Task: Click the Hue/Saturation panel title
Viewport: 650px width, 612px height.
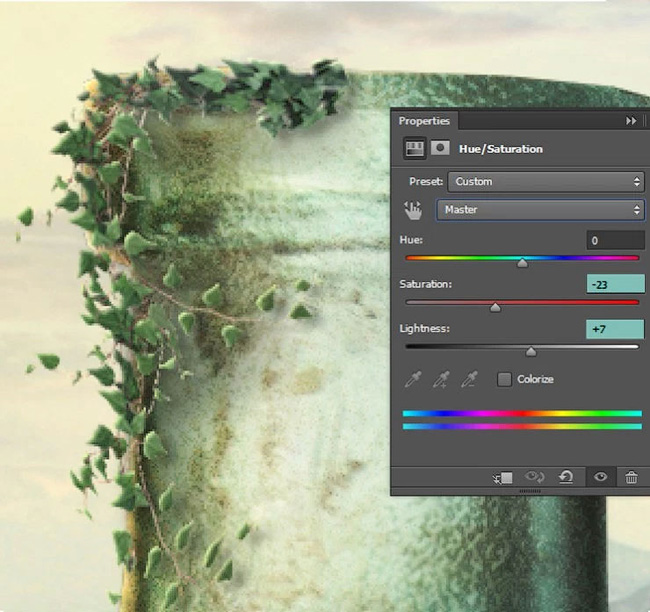Action: click(501, 149)
